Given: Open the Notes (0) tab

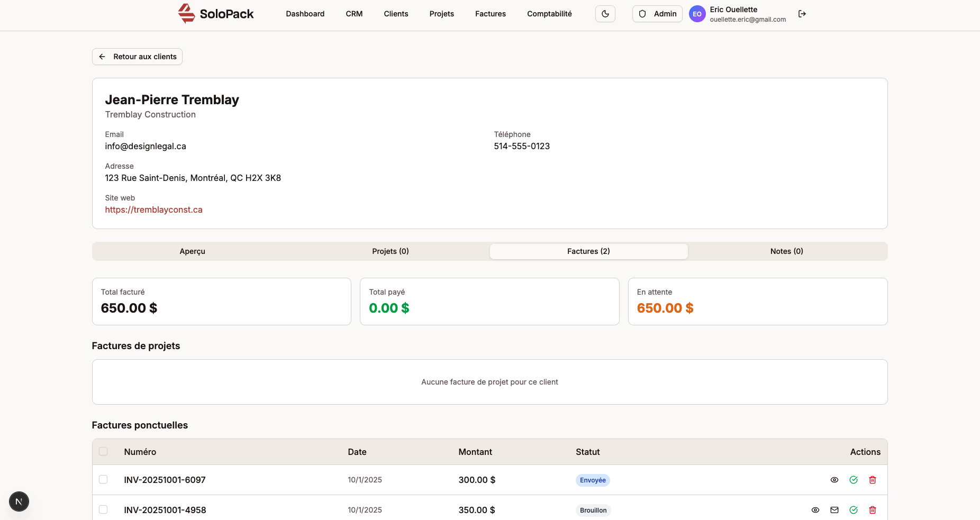Looking at the screenshot, I should pos(786,251).
